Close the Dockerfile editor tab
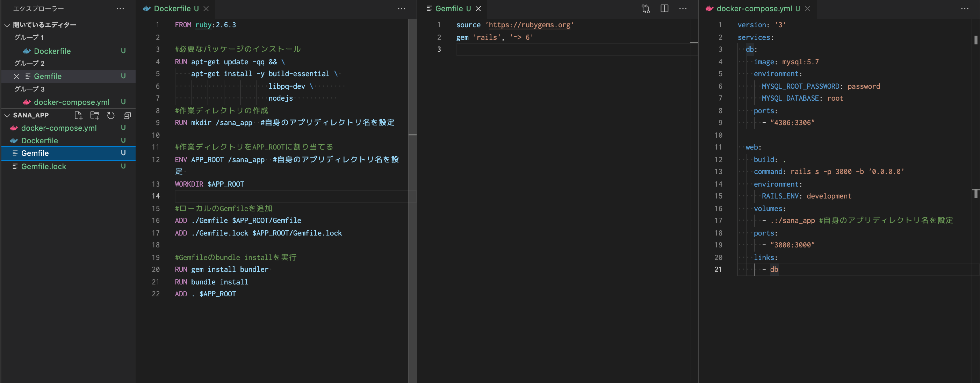980x383 pixels. coord(206,8)
